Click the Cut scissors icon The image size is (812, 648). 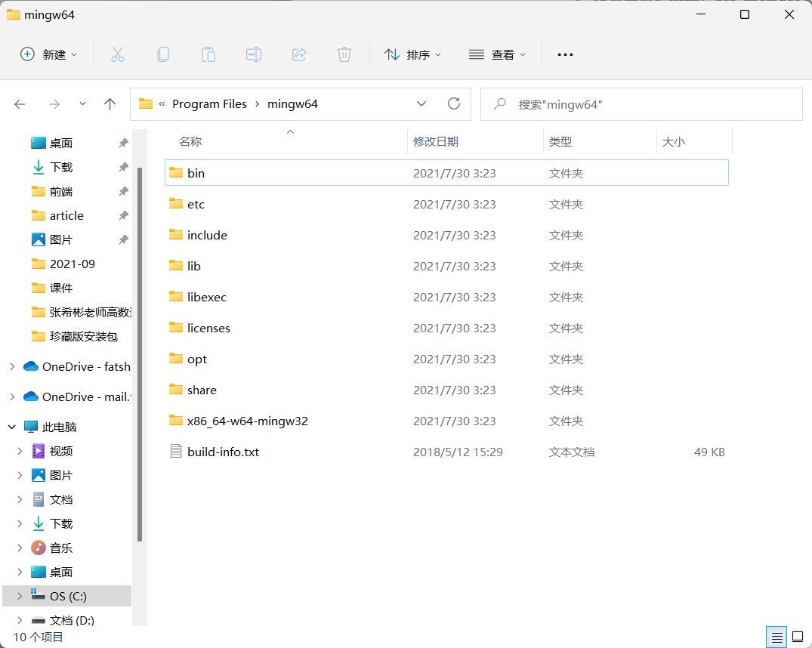[x=118, y=54]
